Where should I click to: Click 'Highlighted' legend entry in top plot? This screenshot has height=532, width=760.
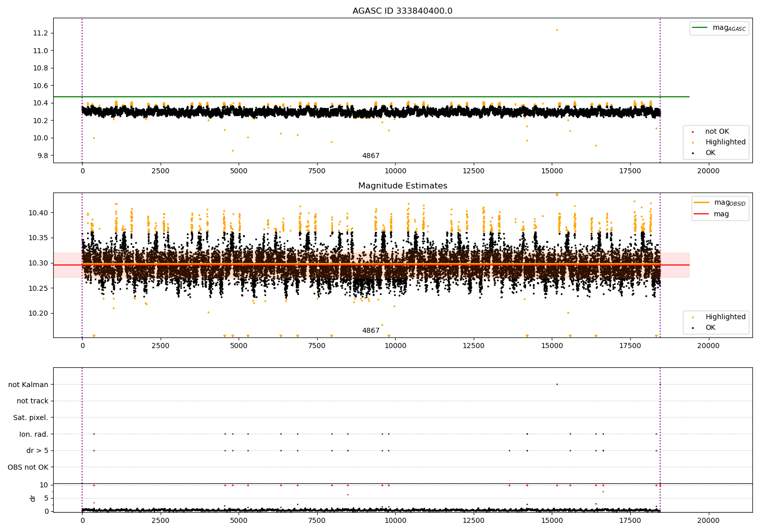point(726,142)
